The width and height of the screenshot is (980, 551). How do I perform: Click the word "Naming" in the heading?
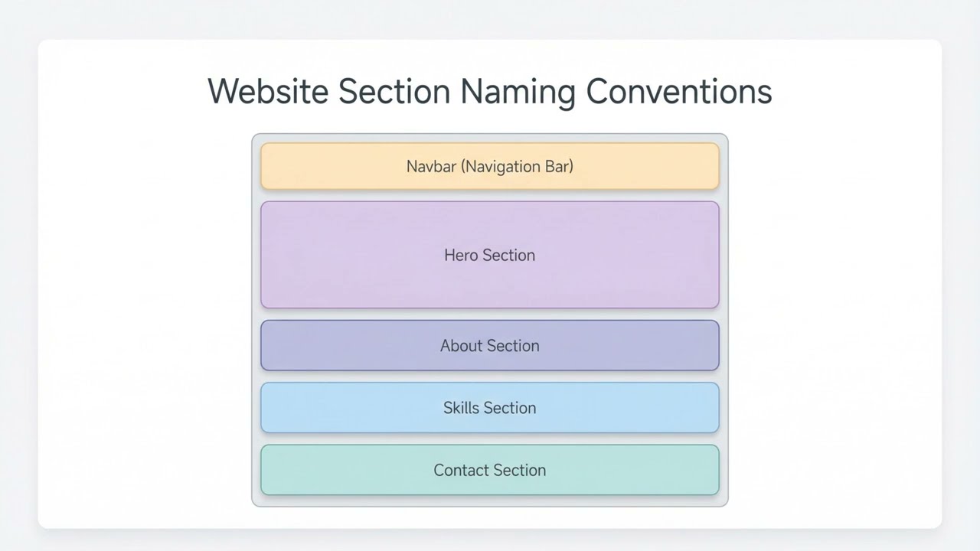coord(517,93)
